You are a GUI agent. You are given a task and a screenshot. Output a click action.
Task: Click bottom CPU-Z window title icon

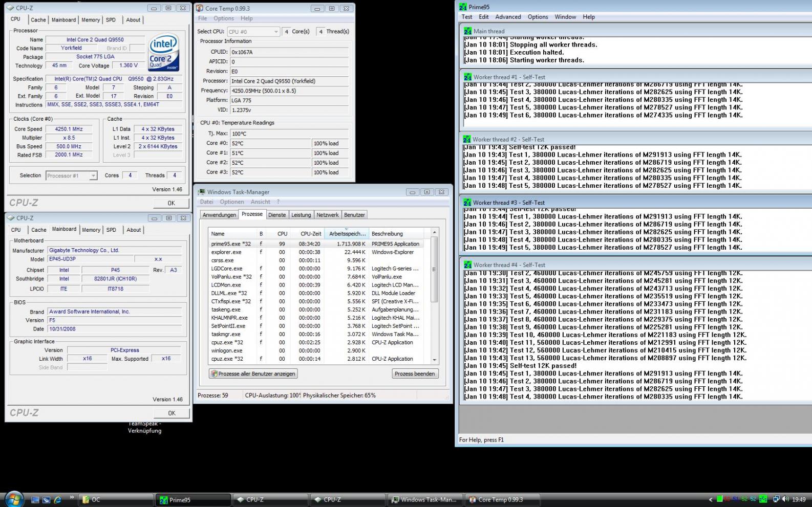pos(10,218)
